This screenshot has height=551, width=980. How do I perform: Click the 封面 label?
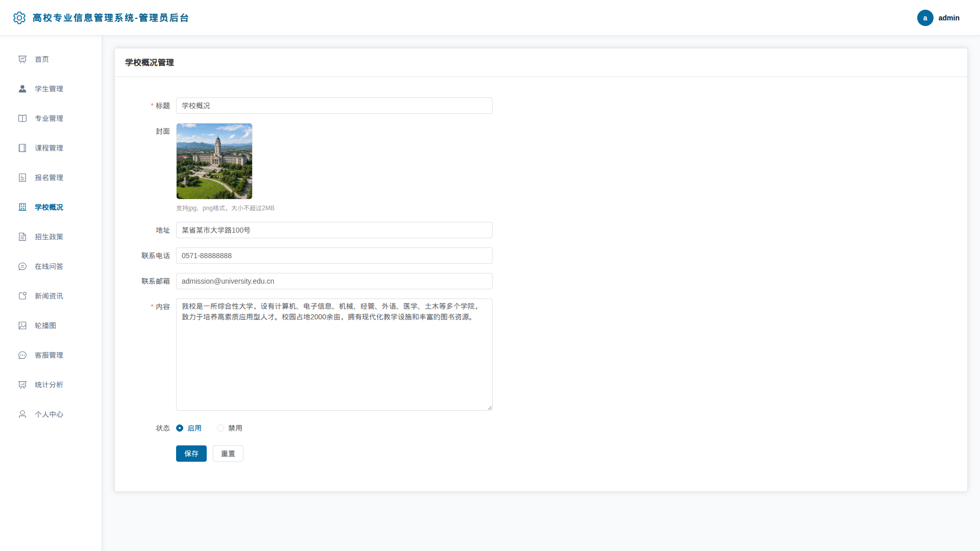click(163, 131)
